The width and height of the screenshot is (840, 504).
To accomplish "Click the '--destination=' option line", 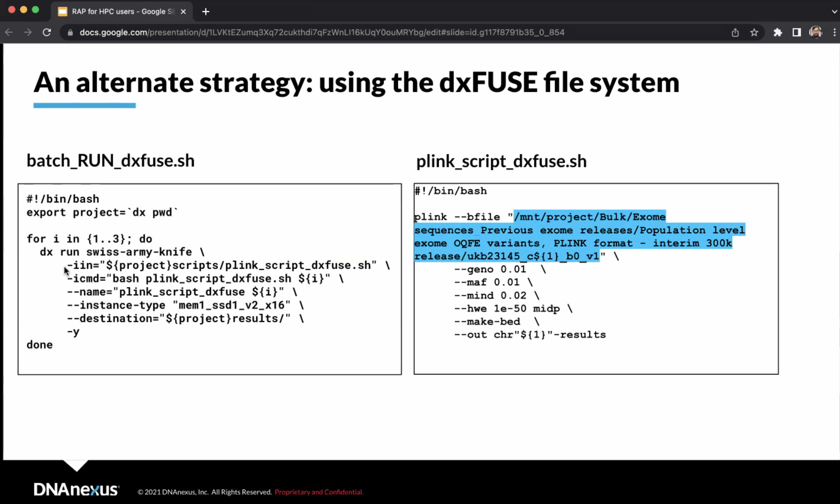I will 185,319.
